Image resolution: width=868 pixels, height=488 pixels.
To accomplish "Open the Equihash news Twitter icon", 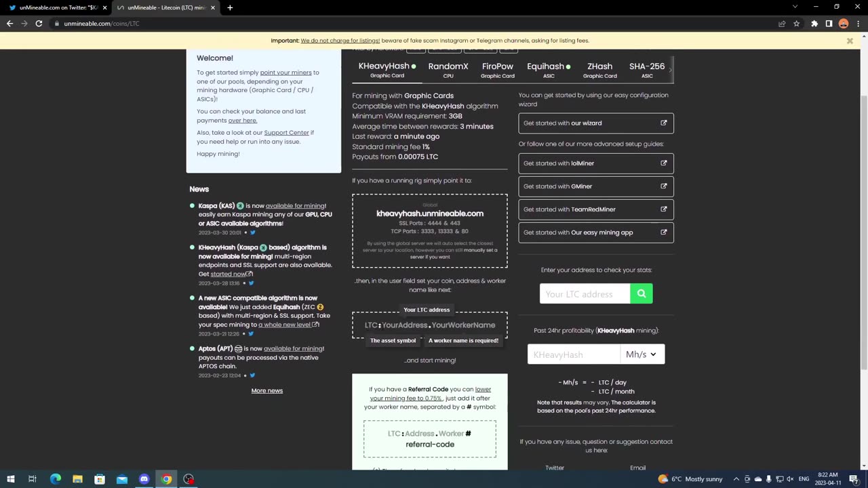I will (x=251, y=333).
